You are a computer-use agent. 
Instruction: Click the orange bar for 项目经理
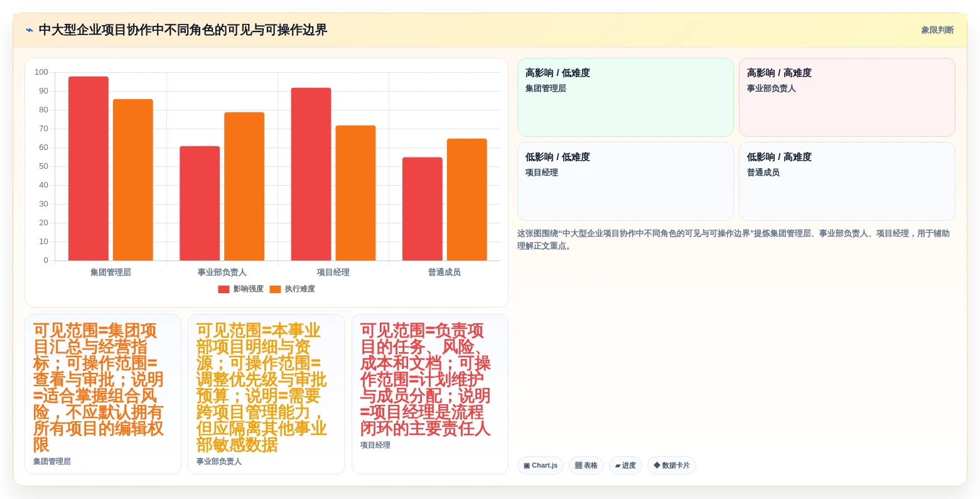pyautogui.click(x=355, y=193)
